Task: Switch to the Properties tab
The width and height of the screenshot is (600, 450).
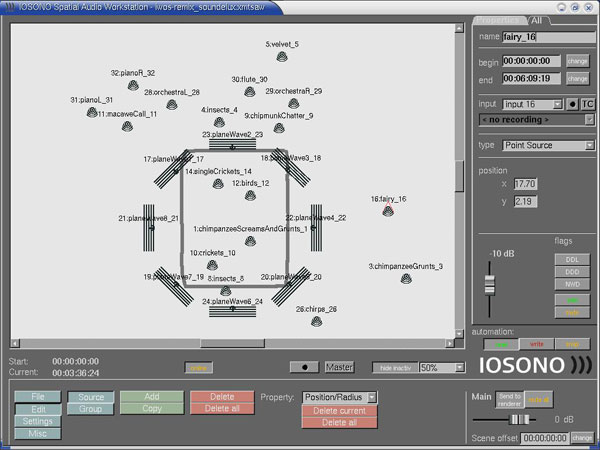Action: (499, 21)
